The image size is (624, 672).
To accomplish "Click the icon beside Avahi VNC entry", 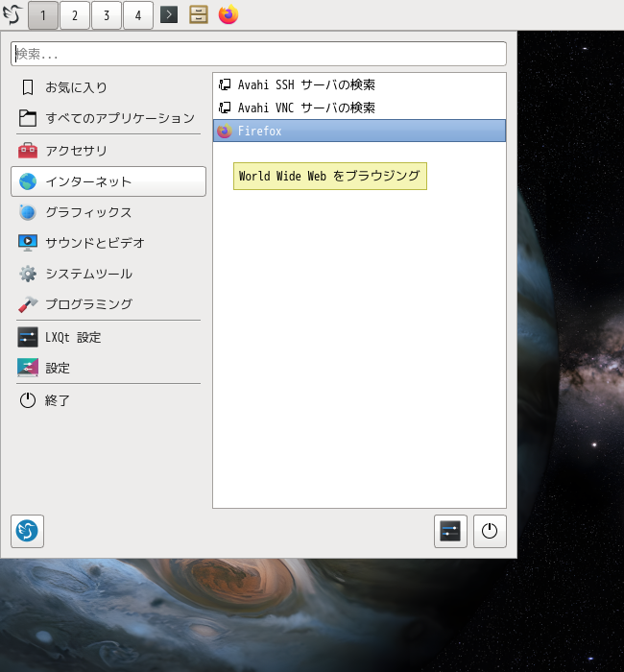I will coord(225,108).
